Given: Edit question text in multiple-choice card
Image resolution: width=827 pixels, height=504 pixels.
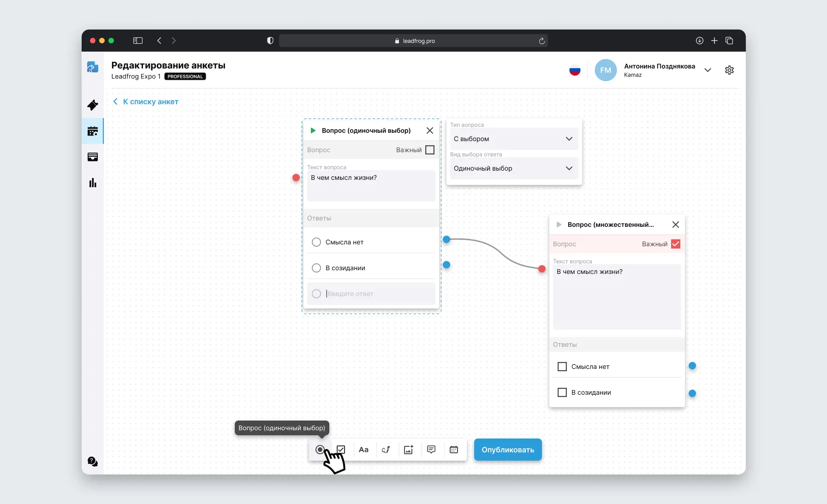Looking at the screenshot, I should coord(617,297).
